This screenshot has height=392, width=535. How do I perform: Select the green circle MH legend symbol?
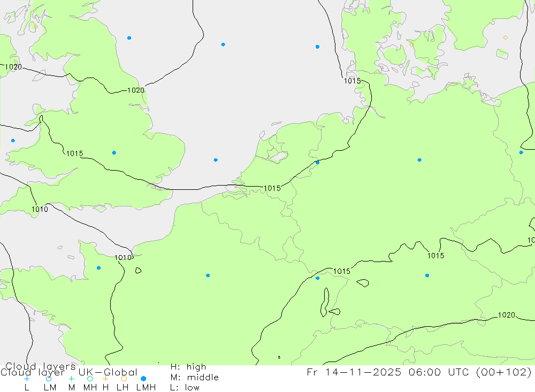point(90,379)
